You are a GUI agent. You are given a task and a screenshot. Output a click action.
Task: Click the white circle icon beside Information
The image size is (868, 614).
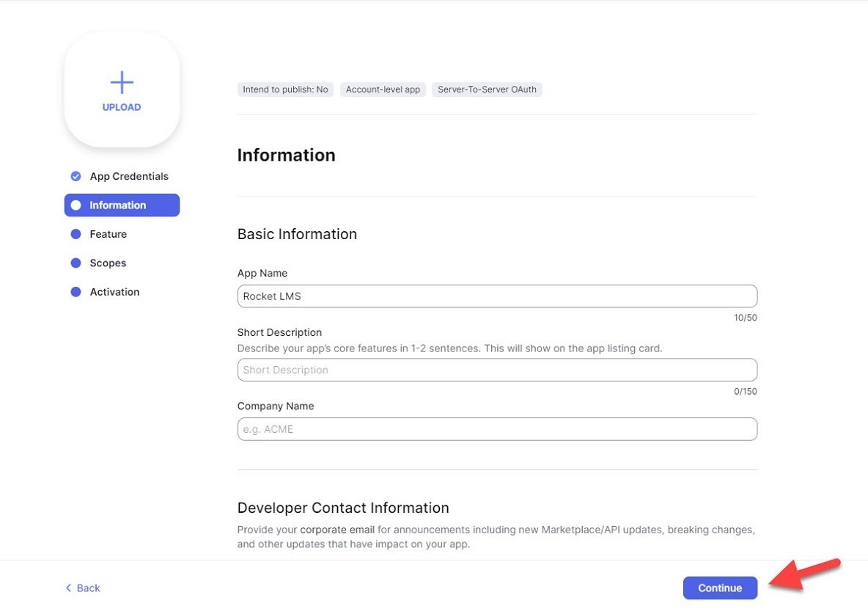pyautogui.click(x=76, y=205)
